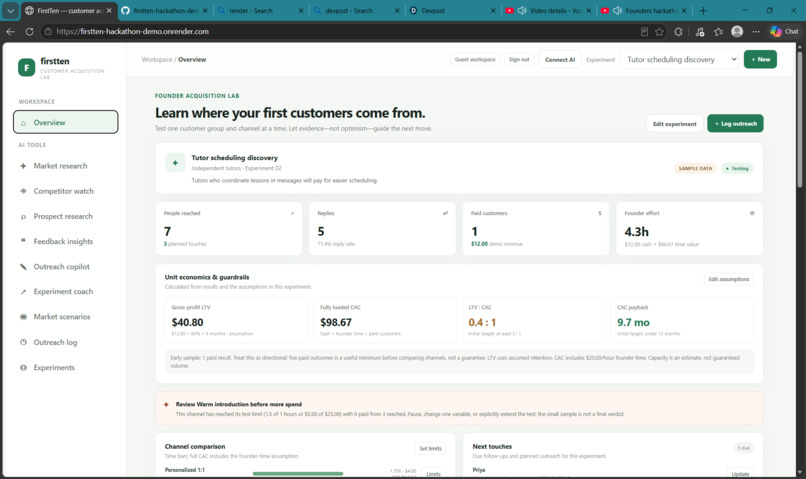Screen dimensions: 806x479
Task: Switch to Founders hackathon YouTube tab
Action: coord(644,10)
